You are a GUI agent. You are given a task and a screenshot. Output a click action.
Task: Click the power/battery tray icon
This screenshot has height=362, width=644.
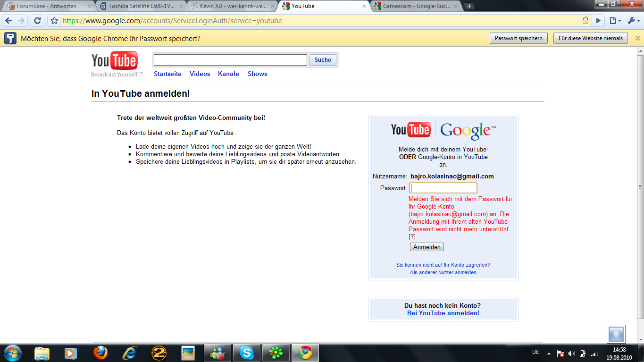point(583,353)
